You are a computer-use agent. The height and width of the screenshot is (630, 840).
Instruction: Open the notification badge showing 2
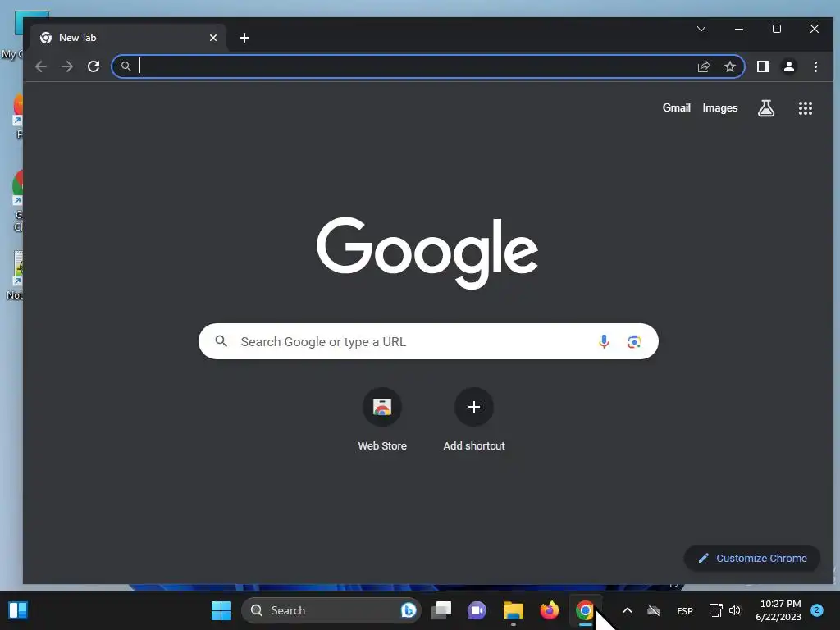point(817,609)
